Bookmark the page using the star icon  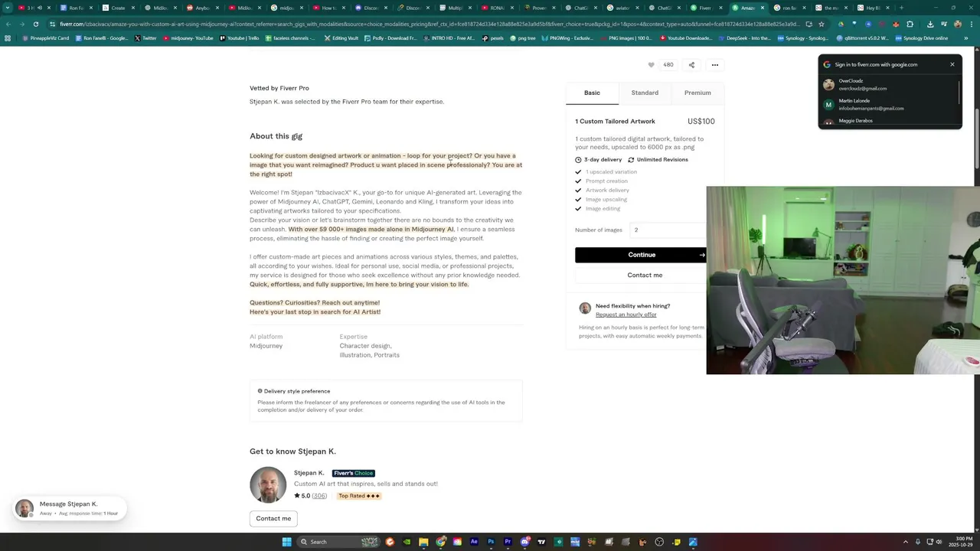point(822,24)
